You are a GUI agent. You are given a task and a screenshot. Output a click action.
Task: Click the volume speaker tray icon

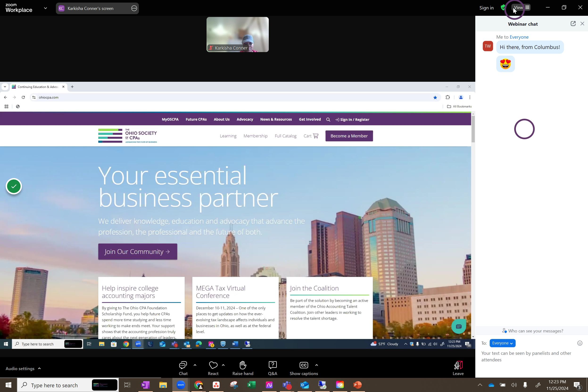pyautogui.click(x=514, y=385)
